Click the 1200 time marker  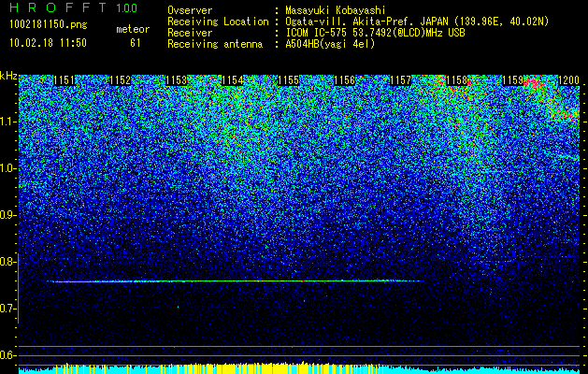(x=569, y=80)
